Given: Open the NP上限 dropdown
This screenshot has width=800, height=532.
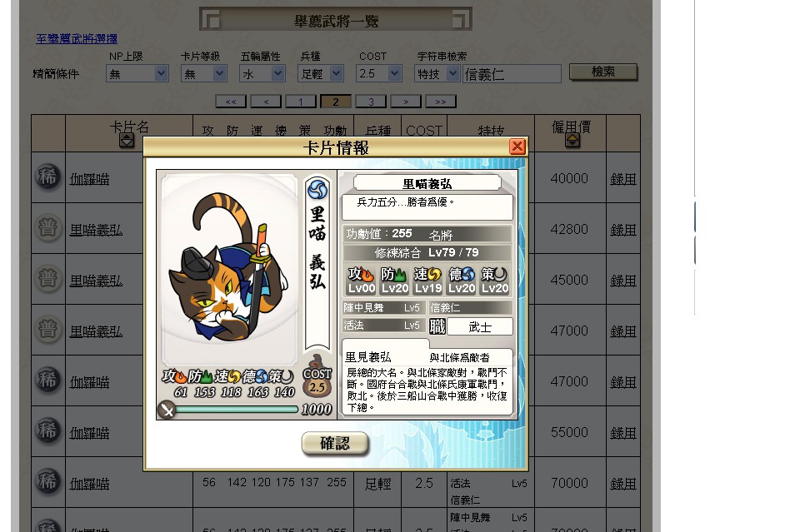Looking at the screenshot, I should (x=137, y=73).
